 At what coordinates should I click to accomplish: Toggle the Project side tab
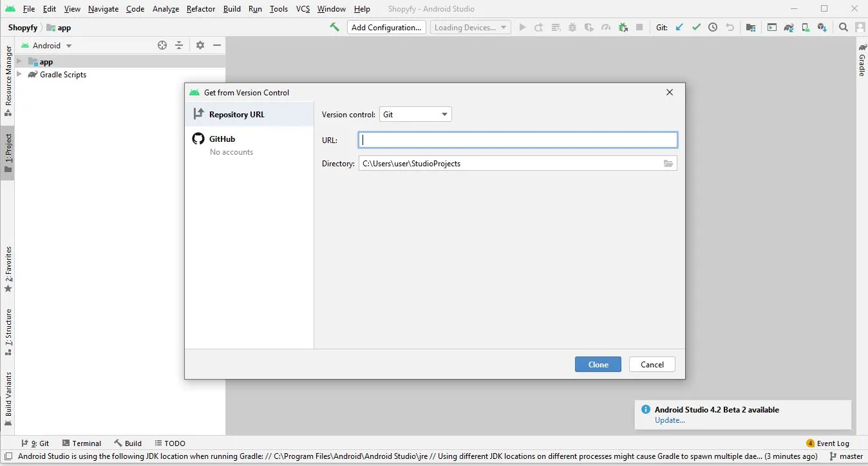pyautogui.click(x=8, y=153)
